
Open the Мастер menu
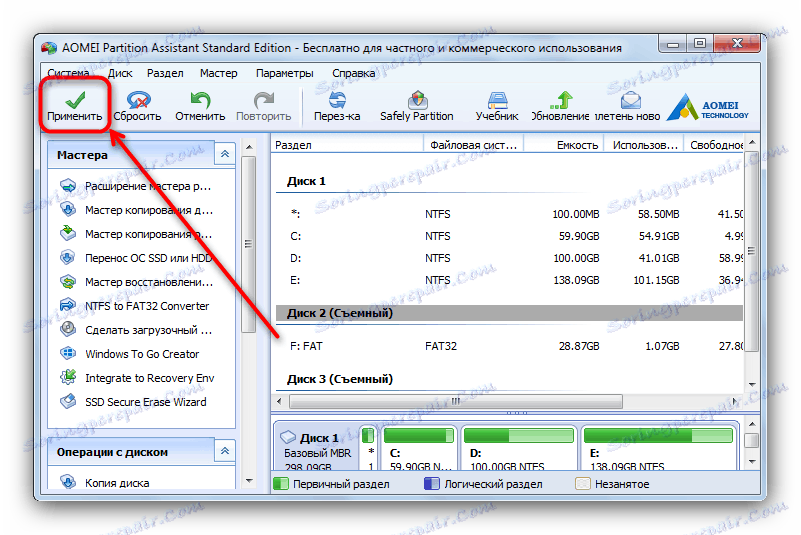pos(219,73)
